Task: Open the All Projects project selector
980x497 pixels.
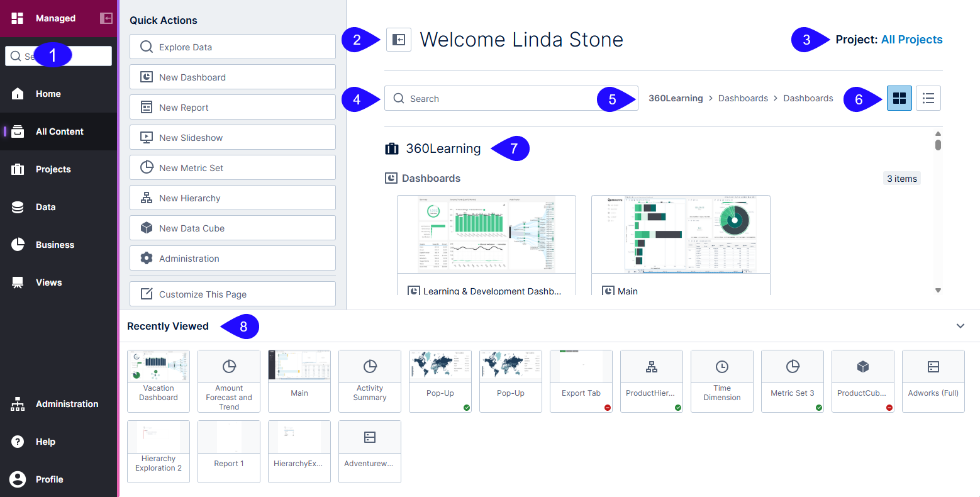Action: coord(911,39)
